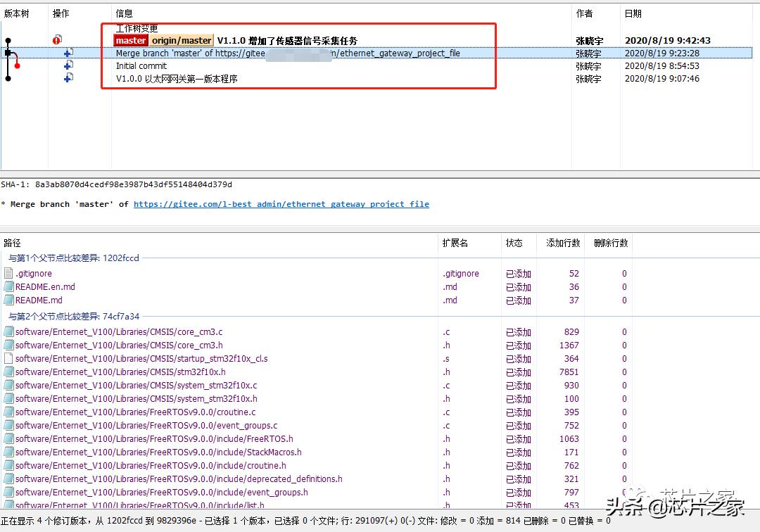Click the file icon beside StackMacros.h
The height and width of the screenshot is (532, 760).
click(8, 452)
